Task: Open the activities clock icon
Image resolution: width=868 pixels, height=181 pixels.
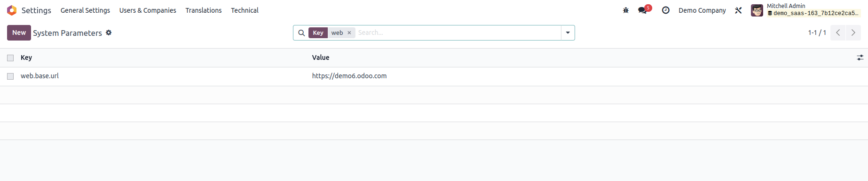Action: pyautogui.click(x=666, y=10)
